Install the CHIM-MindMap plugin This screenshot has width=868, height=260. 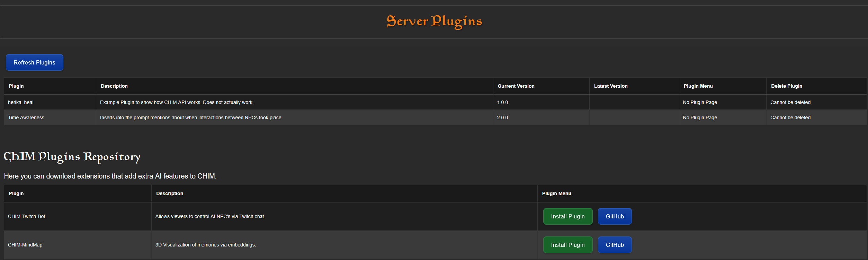(x=567, y=245)
